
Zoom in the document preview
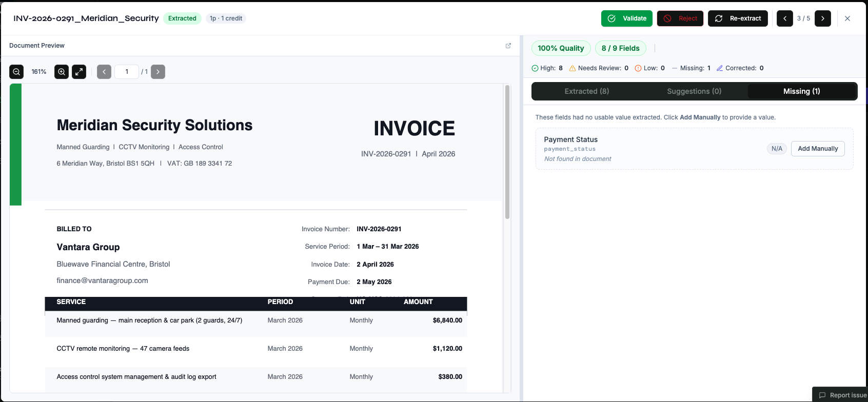click(x=62, y=72)
